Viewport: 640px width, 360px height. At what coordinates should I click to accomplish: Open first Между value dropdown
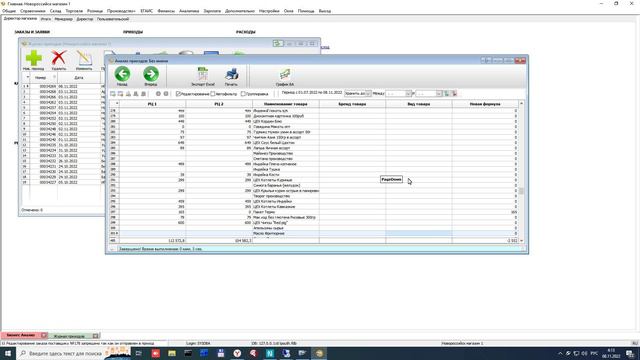[x=408, y=93]
